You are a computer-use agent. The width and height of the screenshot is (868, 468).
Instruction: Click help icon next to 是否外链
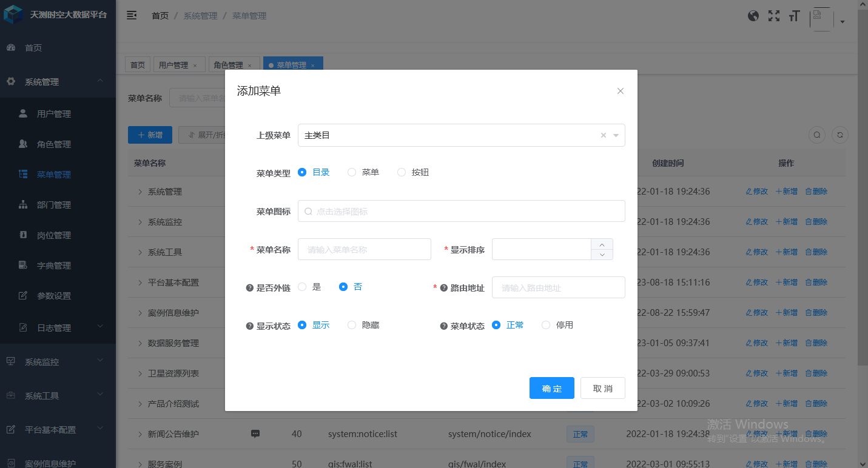click(x=249, y=288)
